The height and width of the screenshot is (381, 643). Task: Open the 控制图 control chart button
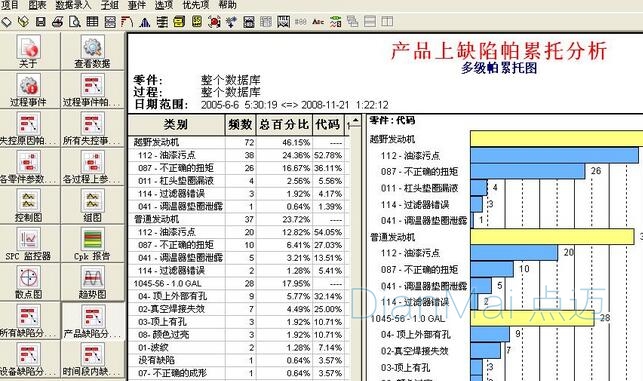29,205
